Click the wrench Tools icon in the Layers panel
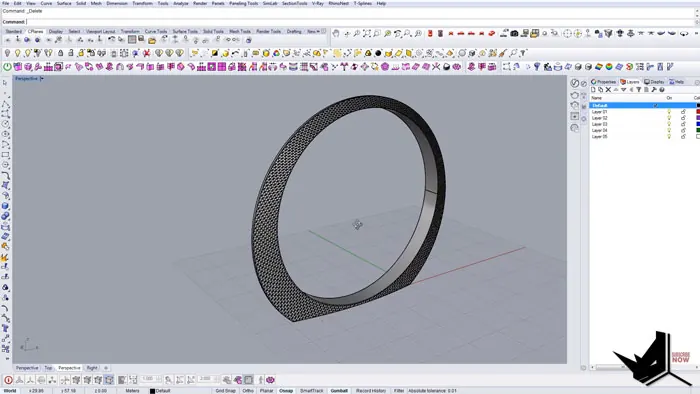Image resolution: width=700 pixels, height=394 pixels. click(654, 90)
